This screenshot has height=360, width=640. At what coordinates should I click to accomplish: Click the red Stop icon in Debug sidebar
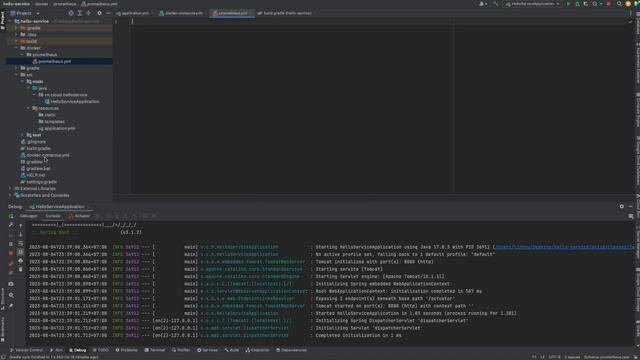click(11, 253)
